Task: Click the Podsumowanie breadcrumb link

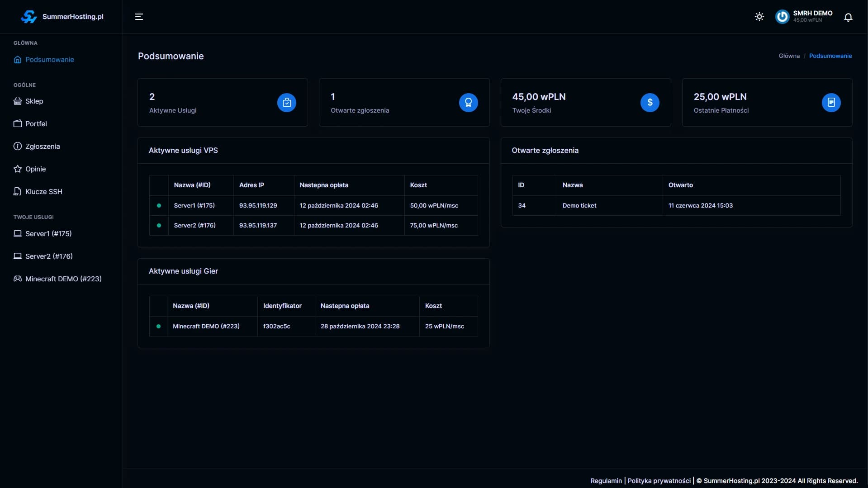Action: (x=830, y=56)
